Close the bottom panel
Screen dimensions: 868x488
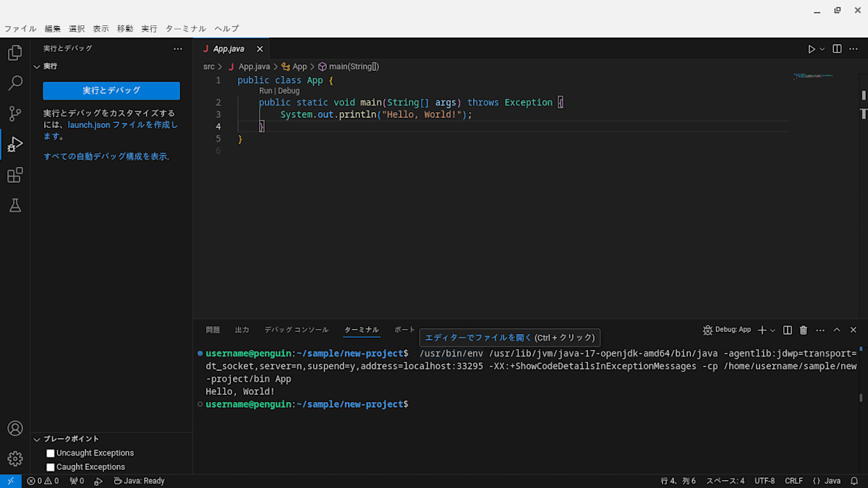[x=854, y=330]
